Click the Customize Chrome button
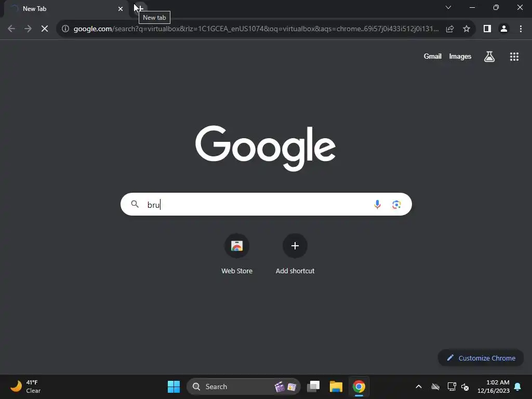532x399 pixels. [x=481, y=358]
